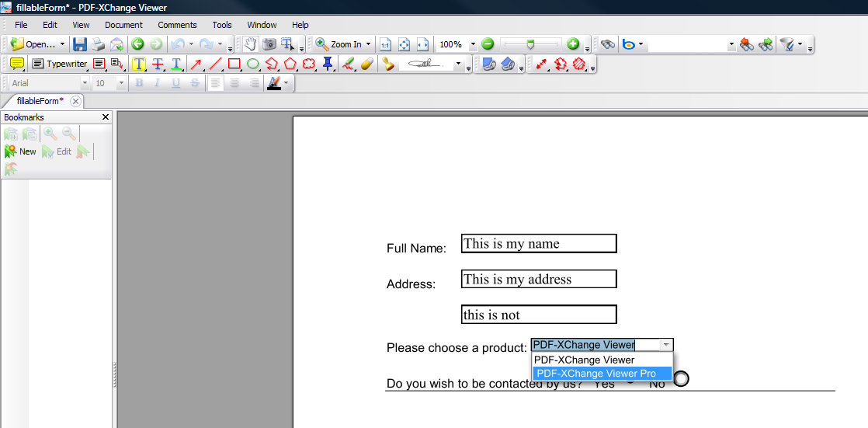Open the Open button dropdown arrow

point(62,44)
